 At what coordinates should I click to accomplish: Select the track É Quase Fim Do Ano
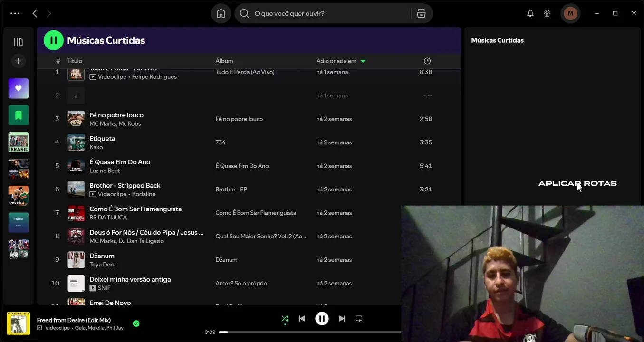[120, 162]
